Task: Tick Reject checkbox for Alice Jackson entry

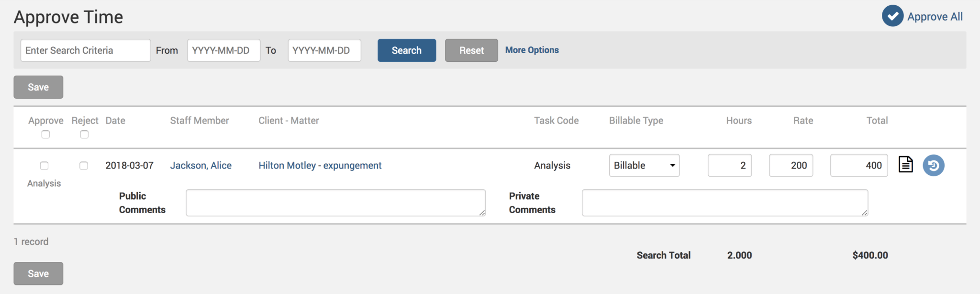Action: (x=84, y=166)
